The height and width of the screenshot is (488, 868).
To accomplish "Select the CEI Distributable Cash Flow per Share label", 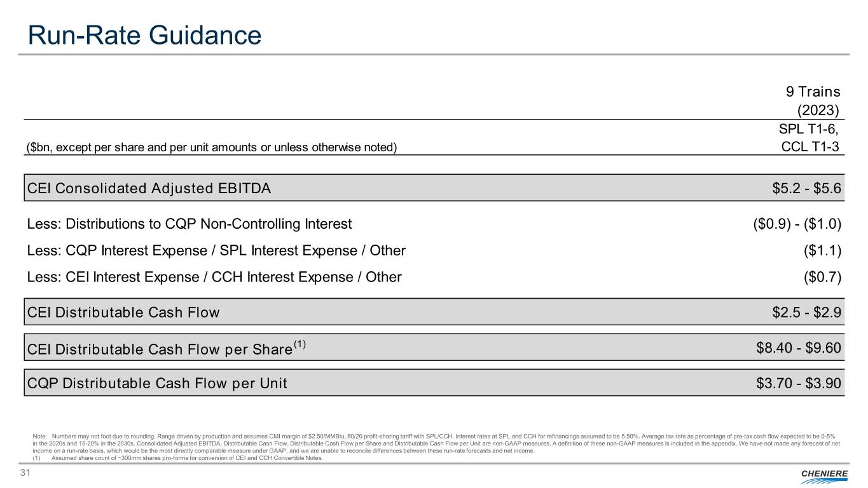I will (167, 348).
